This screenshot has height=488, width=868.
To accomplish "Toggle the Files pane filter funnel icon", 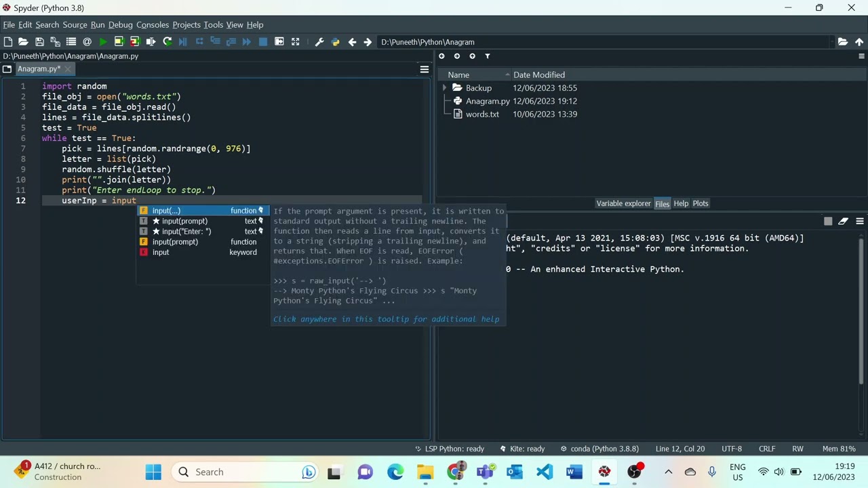I will (488, 56).
